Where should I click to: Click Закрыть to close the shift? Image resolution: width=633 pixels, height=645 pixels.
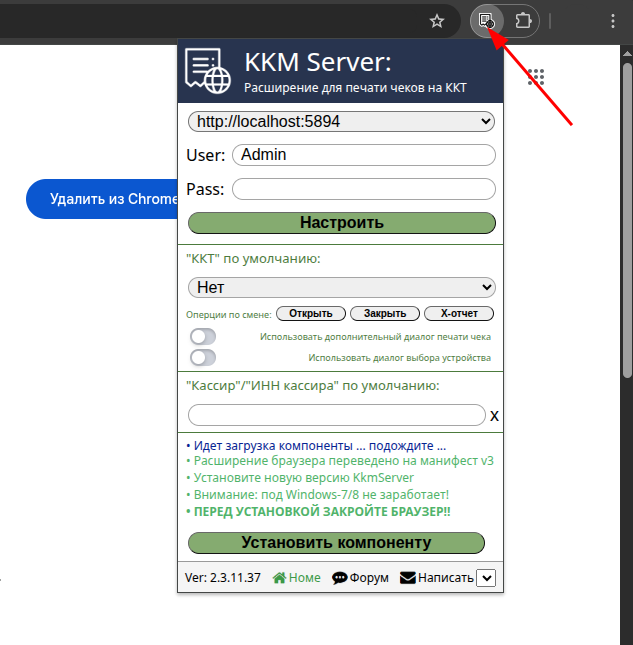pyautogui.click(x=385, y=313)
